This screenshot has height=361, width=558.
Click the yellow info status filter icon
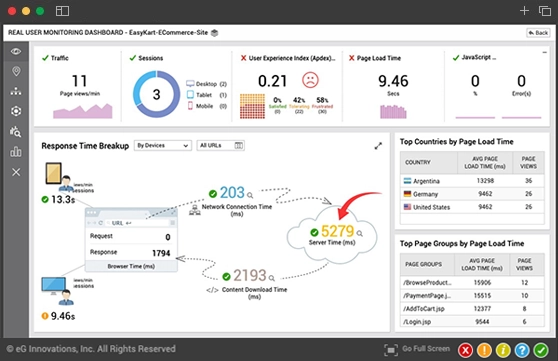pos(503,350)
